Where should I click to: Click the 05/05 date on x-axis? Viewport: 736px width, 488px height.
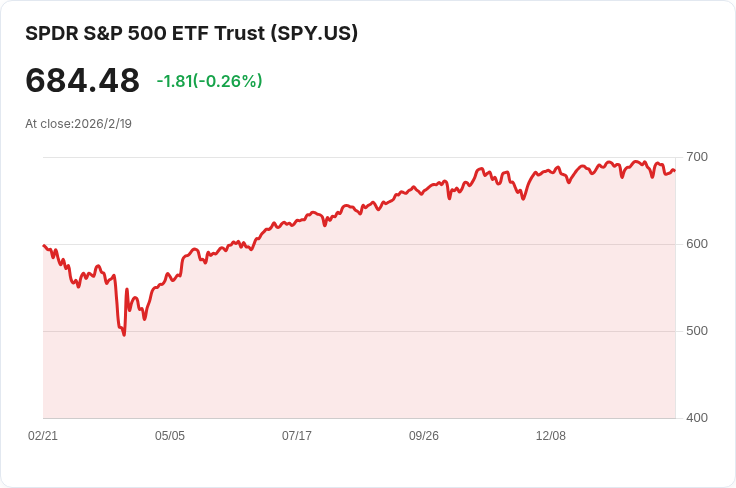pyautogui.click(x=170, y=436)
